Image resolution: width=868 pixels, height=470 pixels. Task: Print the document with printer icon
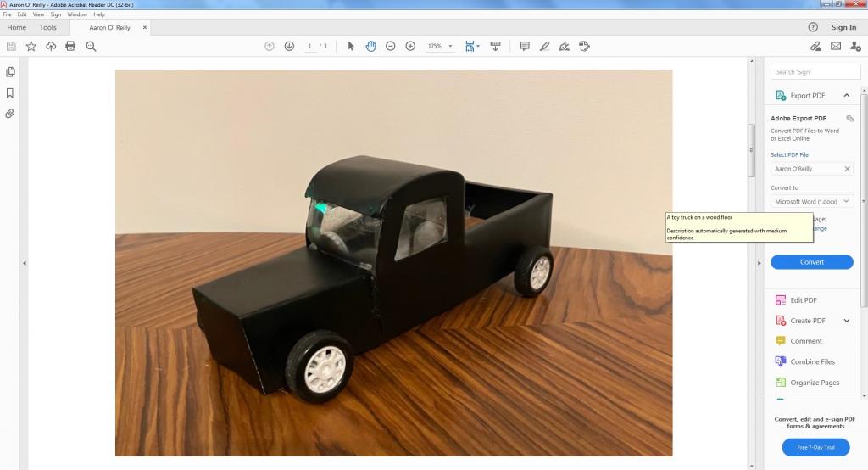click(x=70, y=47)
